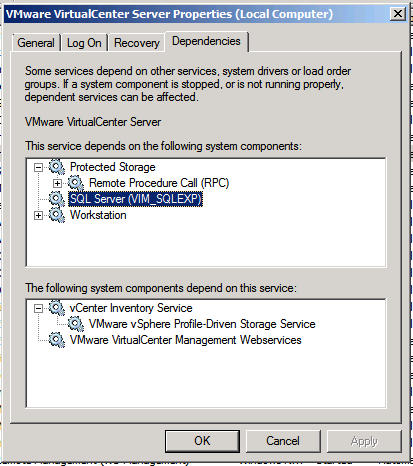Image resolution: width=413 pixels, height=466 pixels.
Task: Click the Workstation service gear icon
Action: (x=57, y=215)
